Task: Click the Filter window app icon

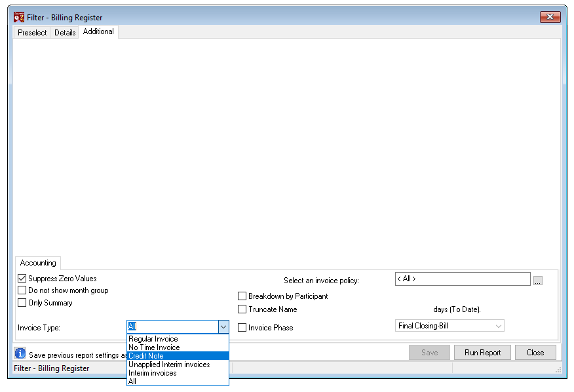Action: pyautogui.click(x=19, y=17)
